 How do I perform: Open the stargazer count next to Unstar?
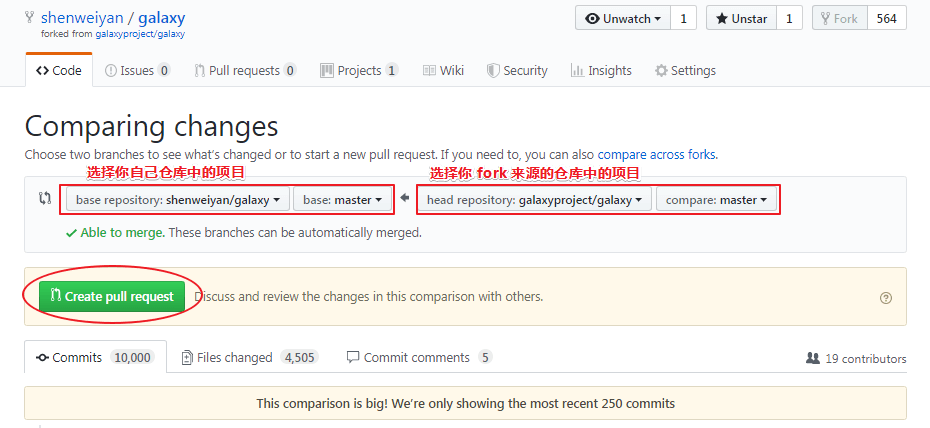(789, 18)
